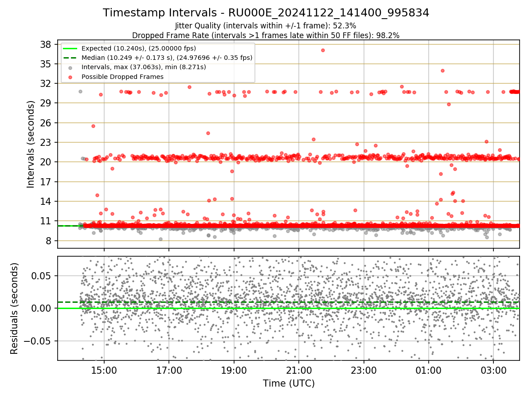Click the 03:00 time tick label
The image size is (532, 399).
click(x=494, y=370)
